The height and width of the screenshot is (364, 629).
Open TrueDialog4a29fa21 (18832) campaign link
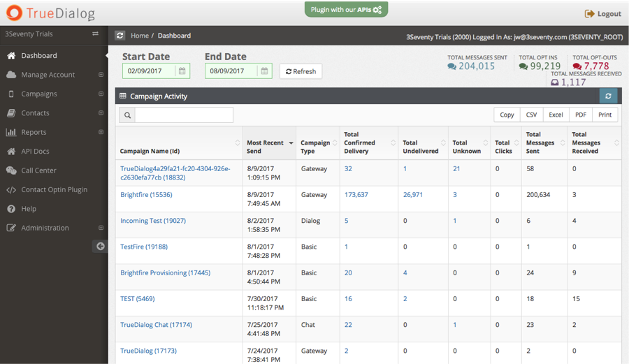(175, 173)
